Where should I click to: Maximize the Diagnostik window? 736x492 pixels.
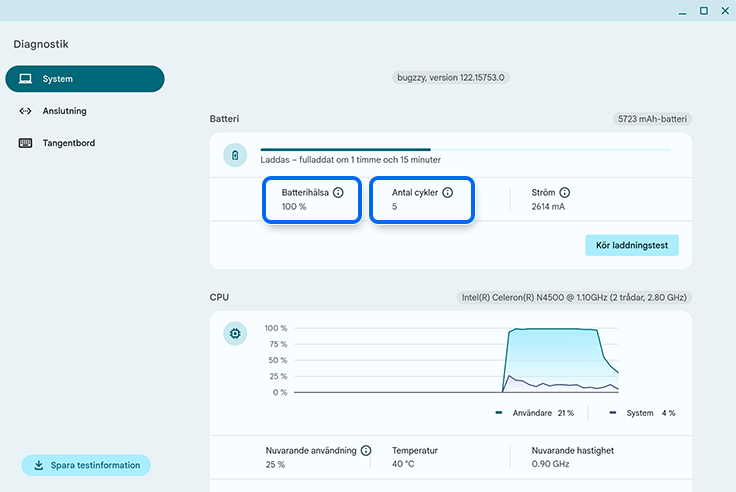704,11
